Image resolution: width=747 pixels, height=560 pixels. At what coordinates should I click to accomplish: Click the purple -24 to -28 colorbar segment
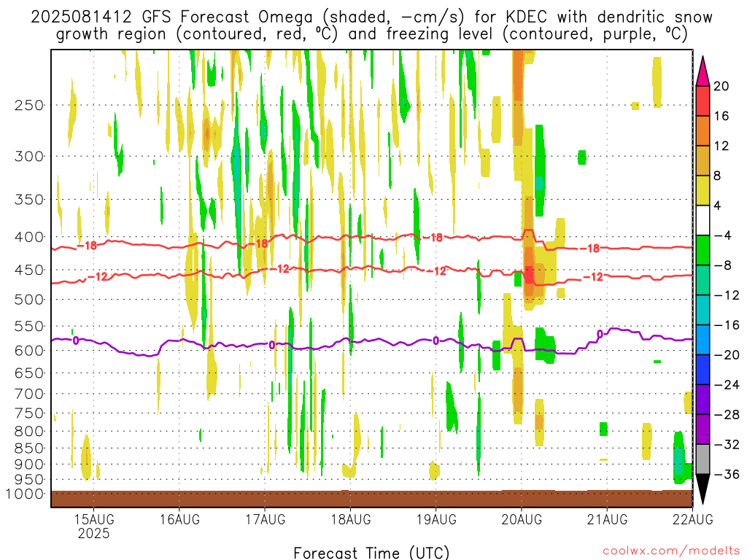703,399
